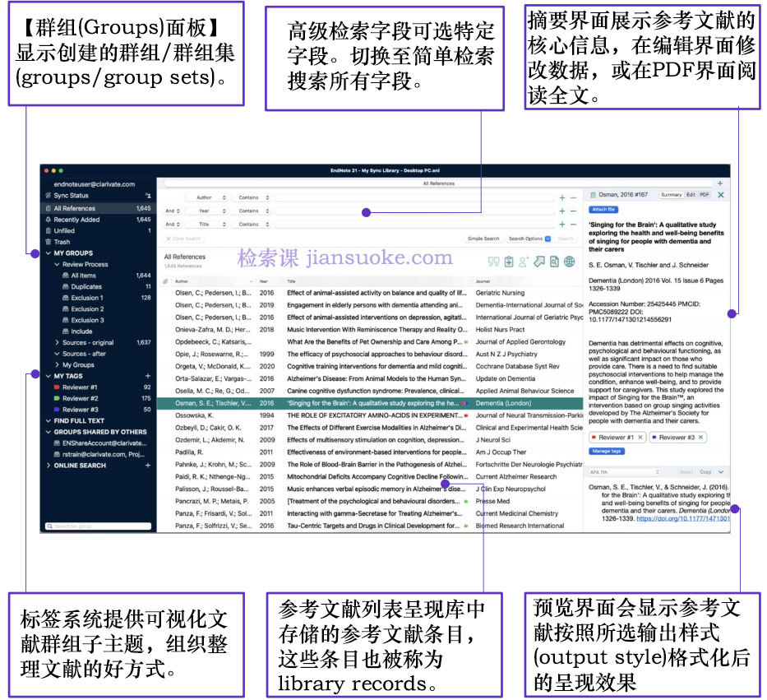
Task: Expand the My Groups group set
Action: (x=57, y=365)
